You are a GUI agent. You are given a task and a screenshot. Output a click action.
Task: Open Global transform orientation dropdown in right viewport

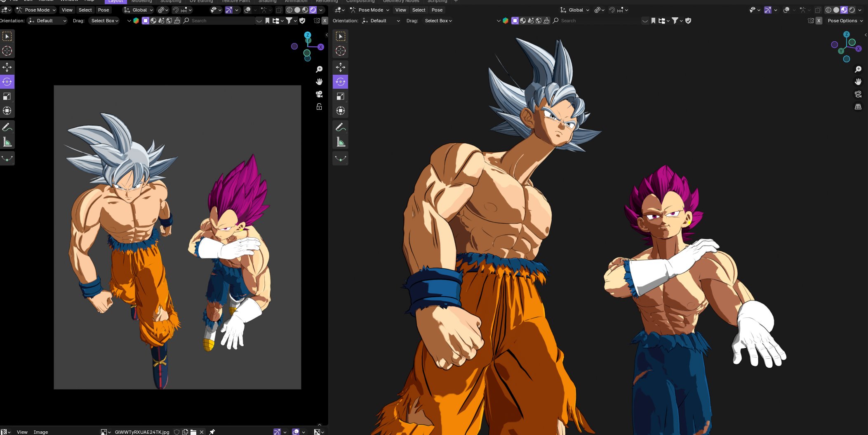tap(575, 10)
